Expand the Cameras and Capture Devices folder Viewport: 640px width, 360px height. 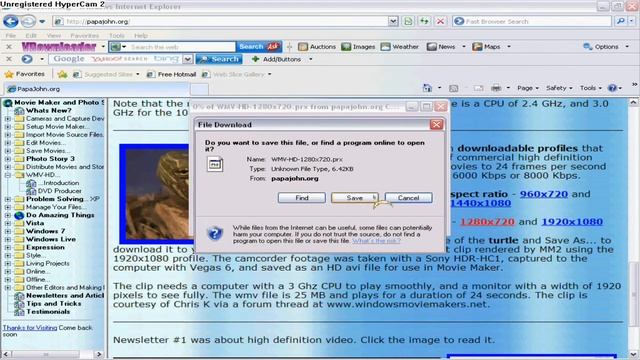pyautogui.click(x=7, y=119)
